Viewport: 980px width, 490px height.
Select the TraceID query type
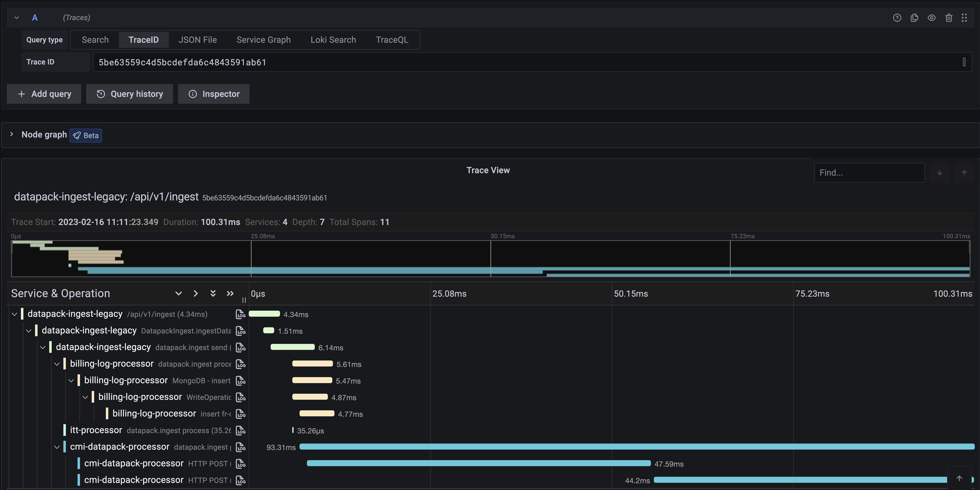(x=143, y=40)
